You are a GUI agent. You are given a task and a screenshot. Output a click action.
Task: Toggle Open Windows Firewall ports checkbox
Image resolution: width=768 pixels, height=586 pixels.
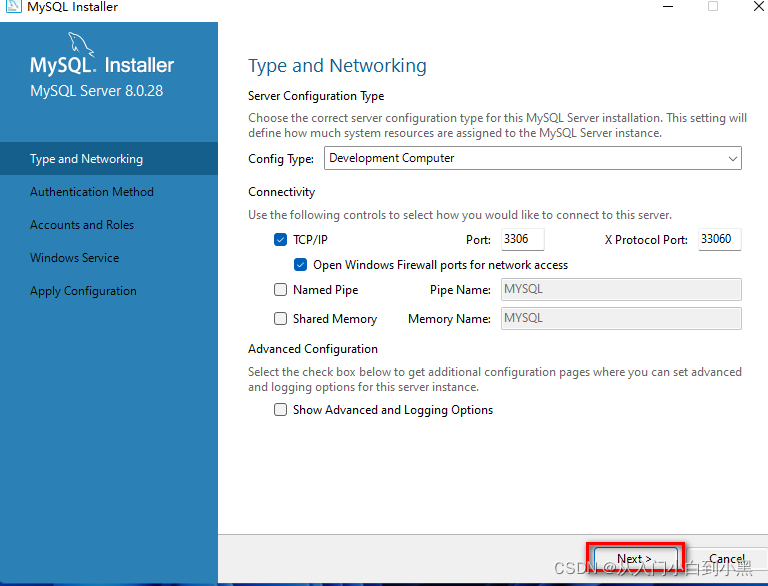coord(300,265)
